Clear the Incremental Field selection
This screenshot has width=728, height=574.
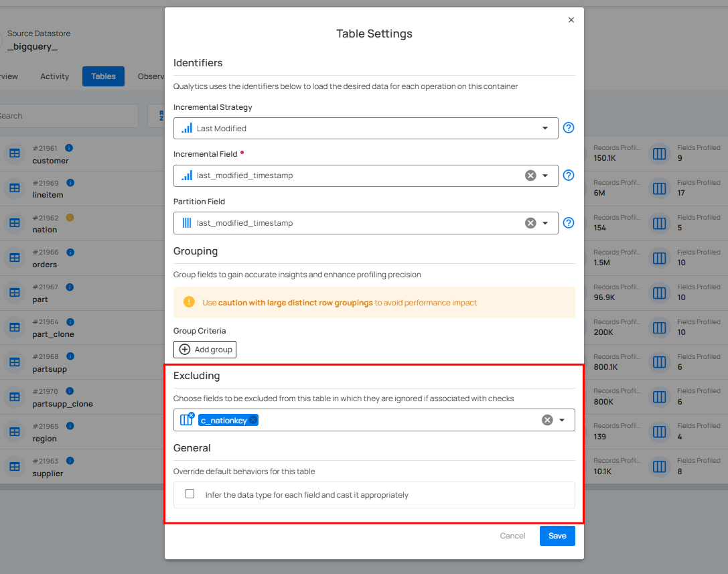click(530, 175)
